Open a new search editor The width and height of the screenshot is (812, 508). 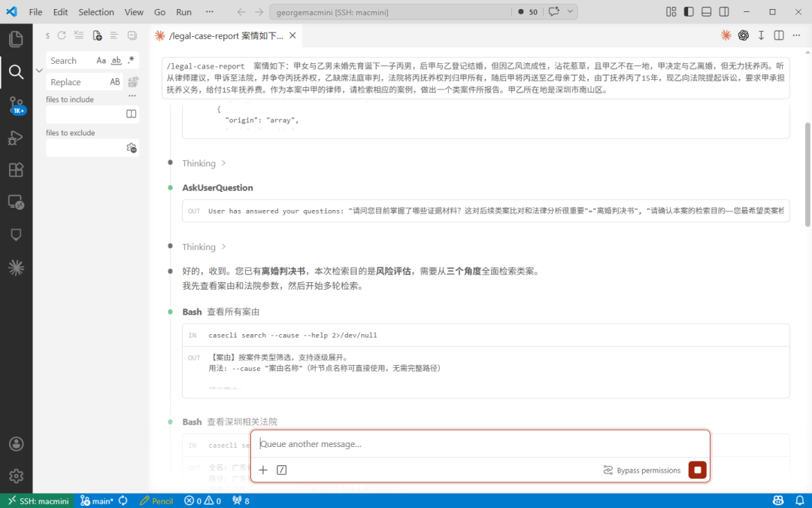pos(97,35)
